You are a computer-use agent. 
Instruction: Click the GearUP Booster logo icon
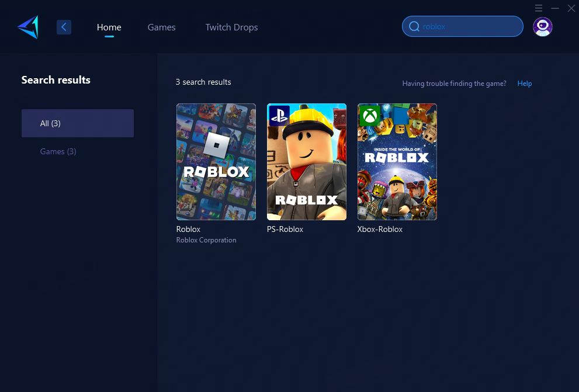click(28, 27)
